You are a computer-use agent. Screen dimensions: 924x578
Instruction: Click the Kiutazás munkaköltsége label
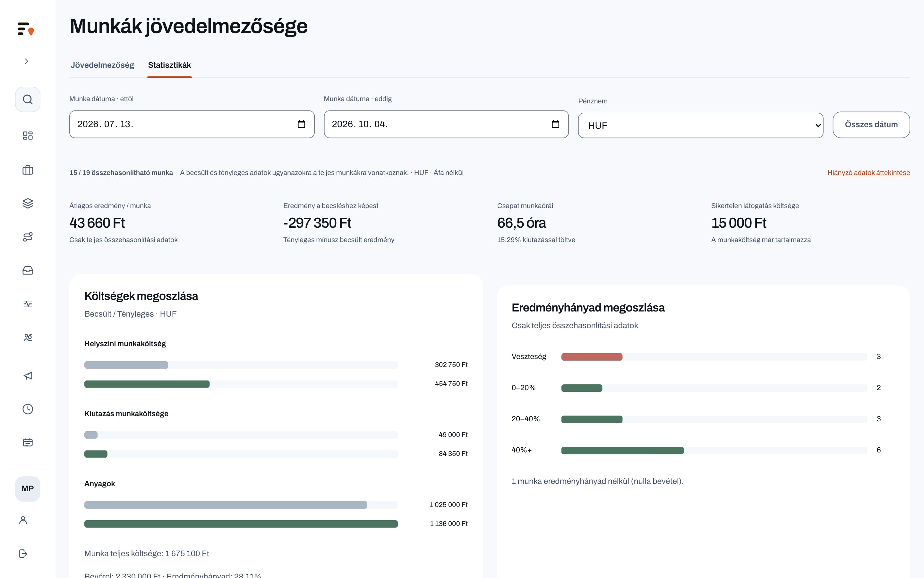pos(126,414)
